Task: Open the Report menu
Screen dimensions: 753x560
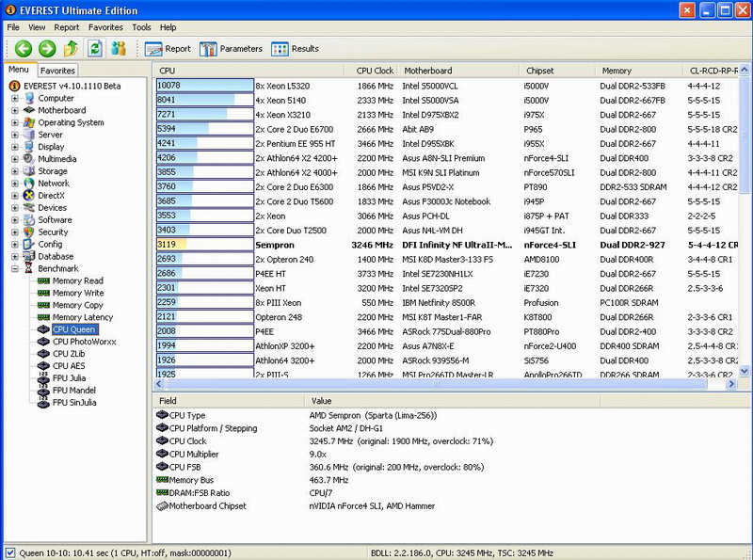Action: click(66, 27)
